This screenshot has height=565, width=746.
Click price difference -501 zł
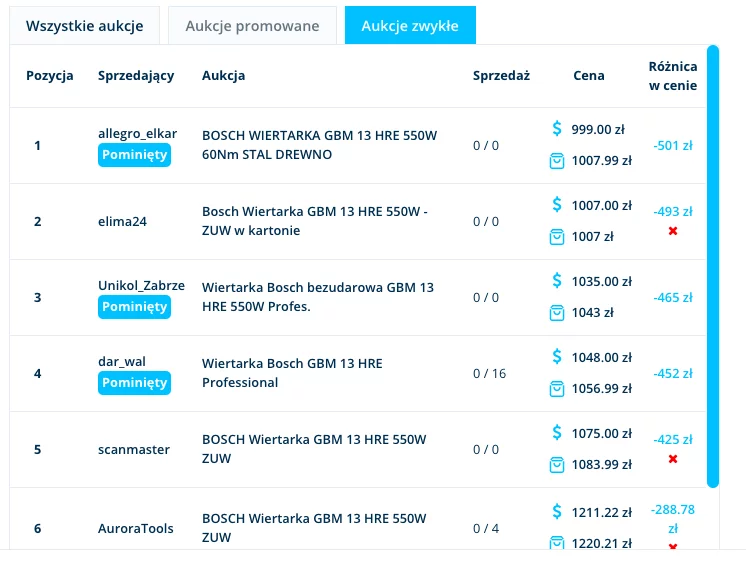coord(673,146)
